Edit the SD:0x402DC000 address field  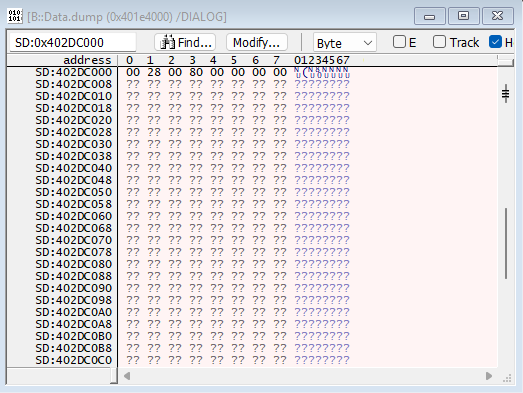[73, 42]
